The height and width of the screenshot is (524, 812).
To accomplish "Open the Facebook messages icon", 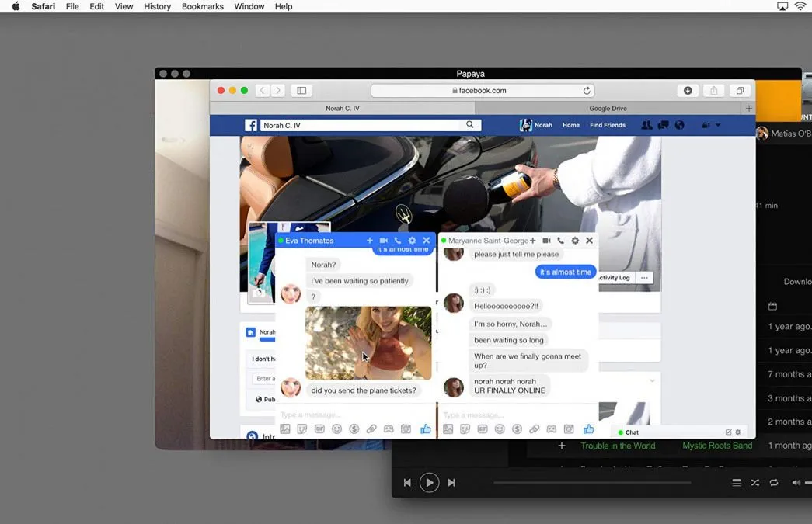I will click(663, 125).
